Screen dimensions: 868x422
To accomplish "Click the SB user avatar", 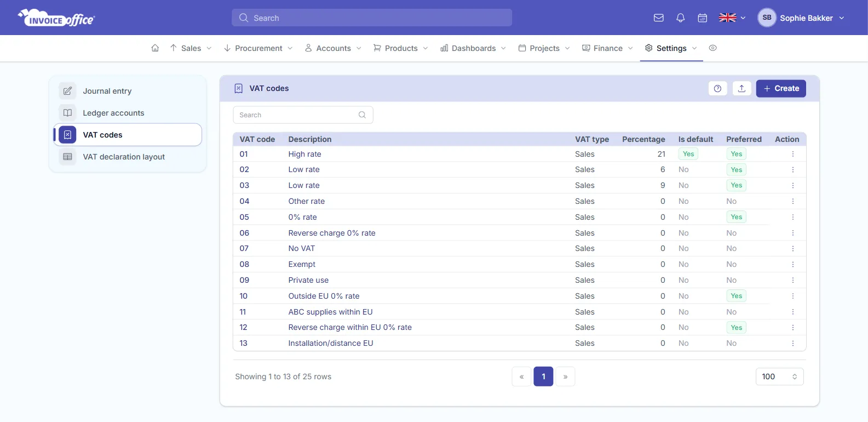I will 767,18.
